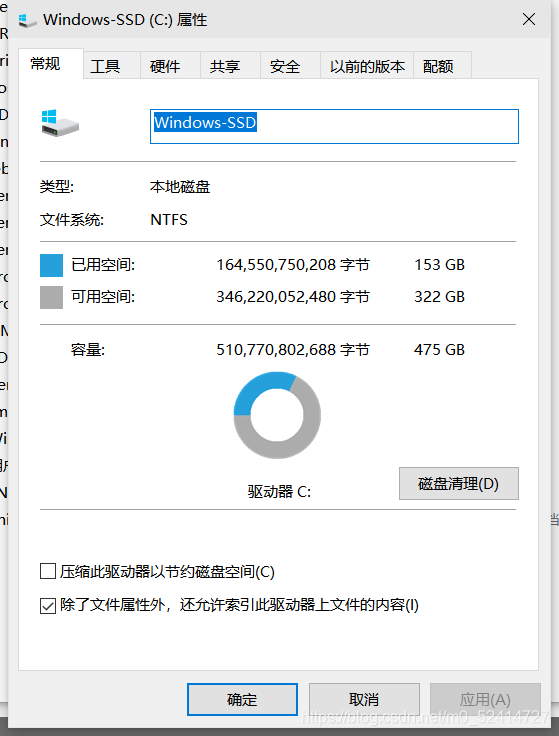Click the disk usage donut chart

point(277,415)
